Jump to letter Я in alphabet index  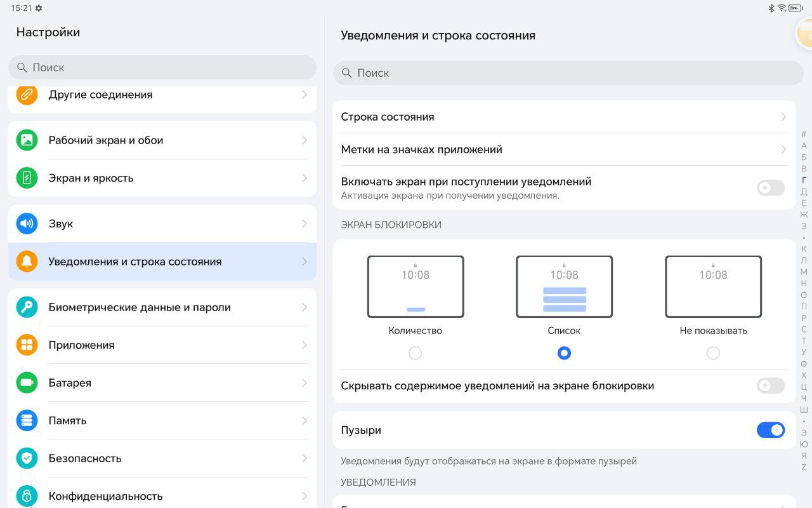click(x=804, y=455)
